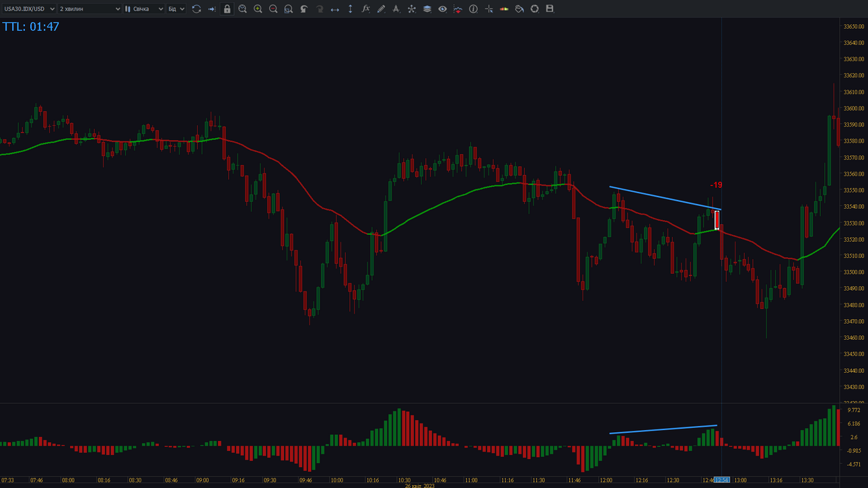Click the time zoom magnifier icon

[x=243, y=9]
